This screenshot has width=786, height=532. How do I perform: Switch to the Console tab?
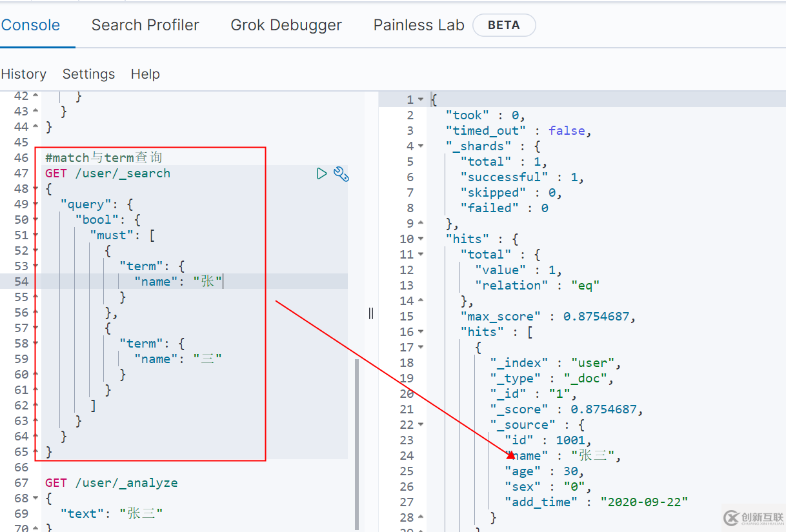coord(30,25)
